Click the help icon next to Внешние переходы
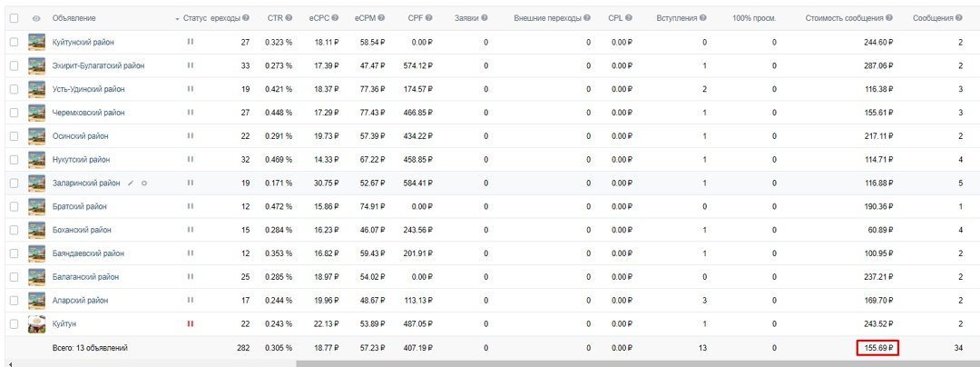This screenshot has width=980, height=367. [x=587, y=18]
